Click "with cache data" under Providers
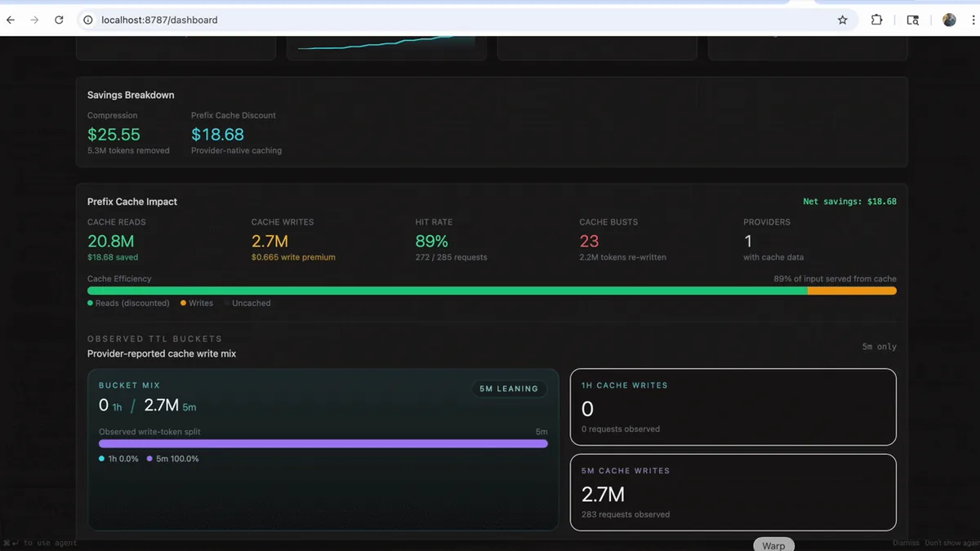The height and width of the screenshot is (551, 980). [773, 257]
